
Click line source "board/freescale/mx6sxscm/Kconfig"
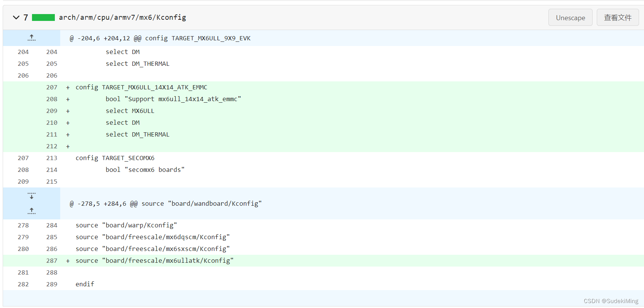pos(153,249)
